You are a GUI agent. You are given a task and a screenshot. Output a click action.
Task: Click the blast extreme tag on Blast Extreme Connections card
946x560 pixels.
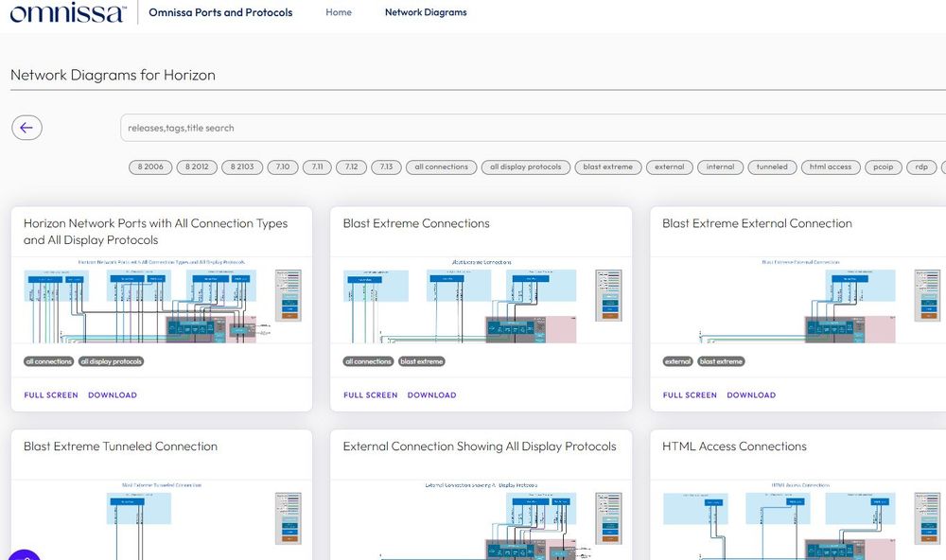click(422, 361)
